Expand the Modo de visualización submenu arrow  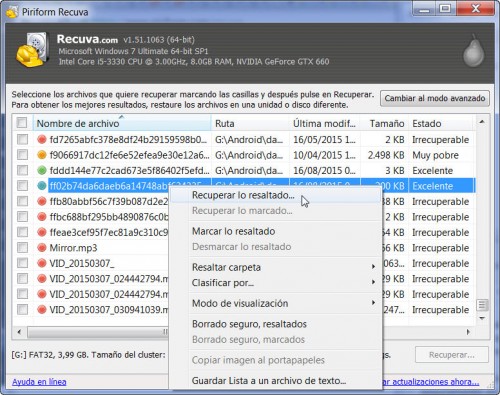pos(373,303)
